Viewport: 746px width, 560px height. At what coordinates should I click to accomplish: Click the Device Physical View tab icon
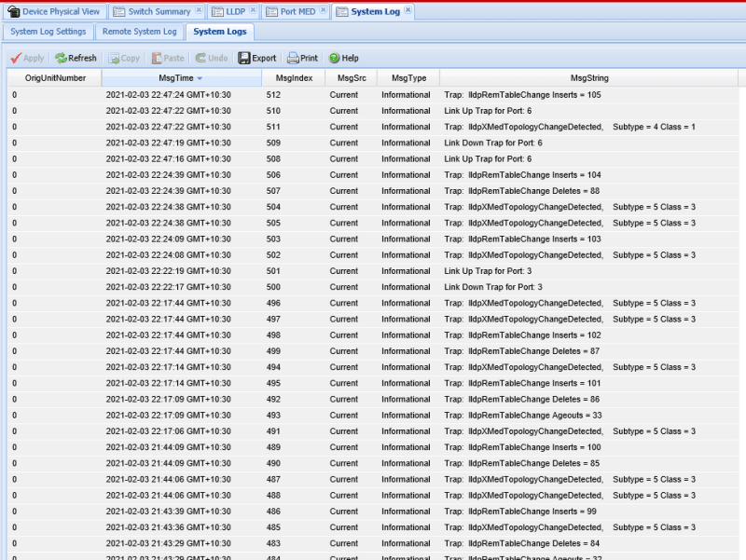coord(13,11)
